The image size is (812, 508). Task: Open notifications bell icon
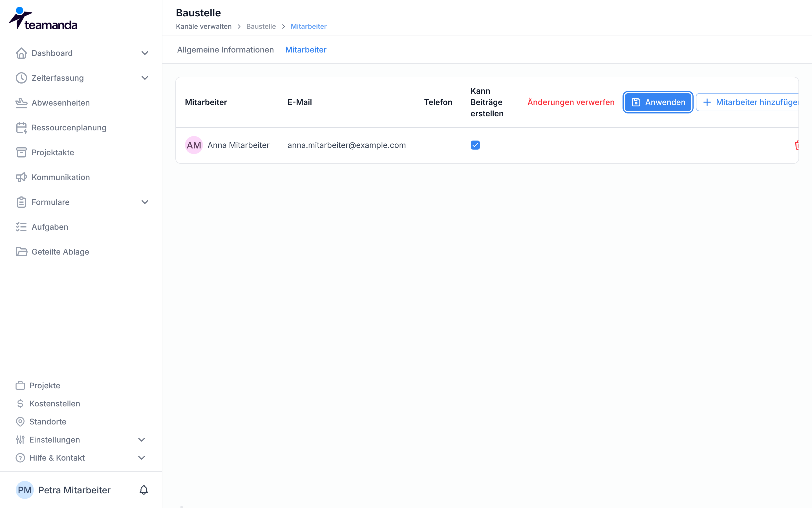click(144, 490)
